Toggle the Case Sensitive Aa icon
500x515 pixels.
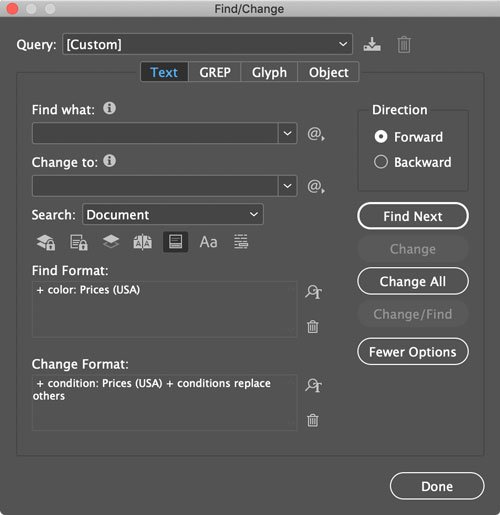(x=208, y=242)
